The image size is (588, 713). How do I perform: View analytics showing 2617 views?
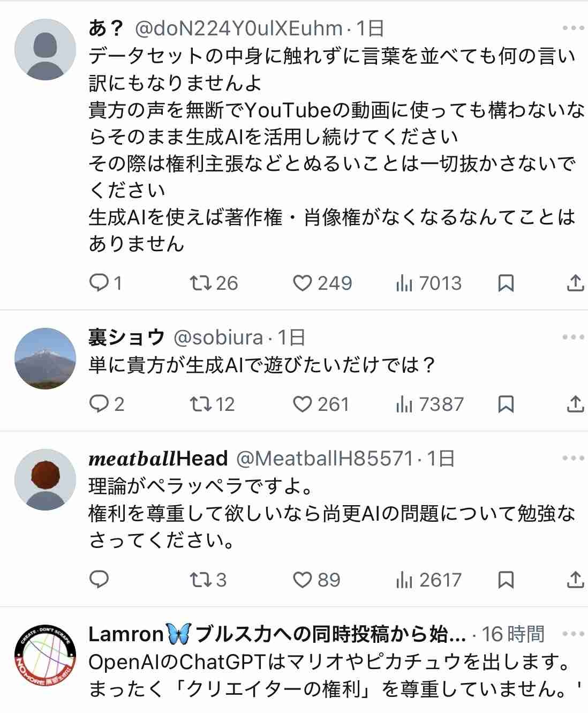[x=428, y=580]
